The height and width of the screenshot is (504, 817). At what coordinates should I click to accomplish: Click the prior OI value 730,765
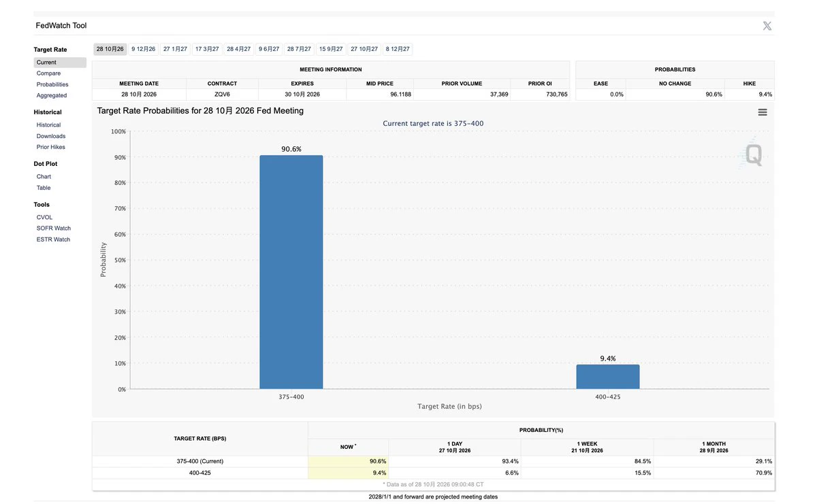point(557,95)
